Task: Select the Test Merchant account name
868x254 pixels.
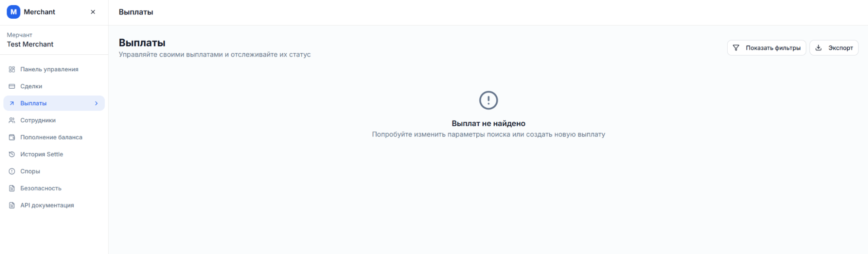Action: tap(30, 44)
